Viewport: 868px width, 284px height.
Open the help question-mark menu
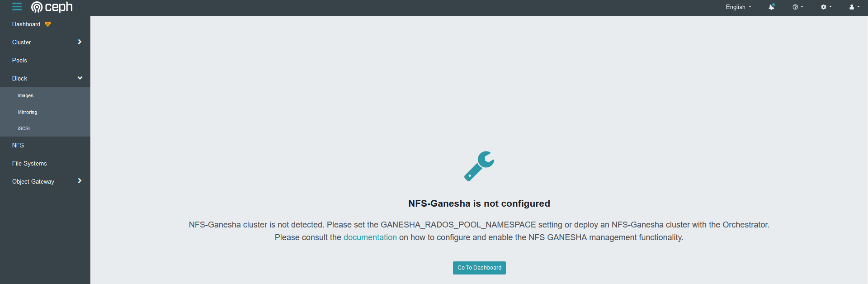tap(798, 7)
